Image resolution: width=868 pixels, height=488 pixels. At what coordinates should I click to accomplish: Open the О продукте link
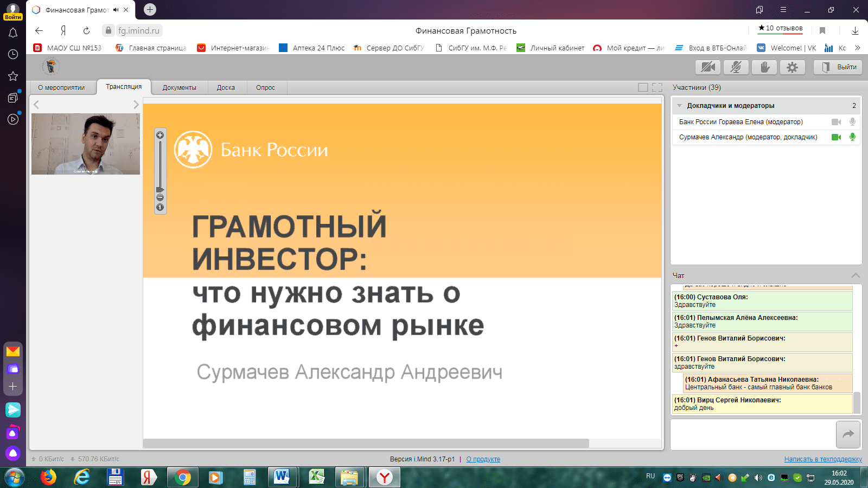pyautogui.click(x=483, y=459)
